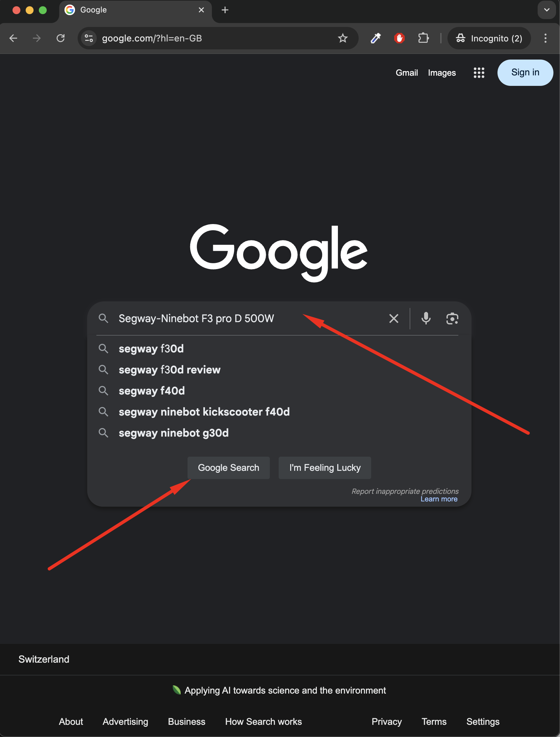Open the Chrome three-dot menu
Screen dimensions: 560x737
pos(545,38)
